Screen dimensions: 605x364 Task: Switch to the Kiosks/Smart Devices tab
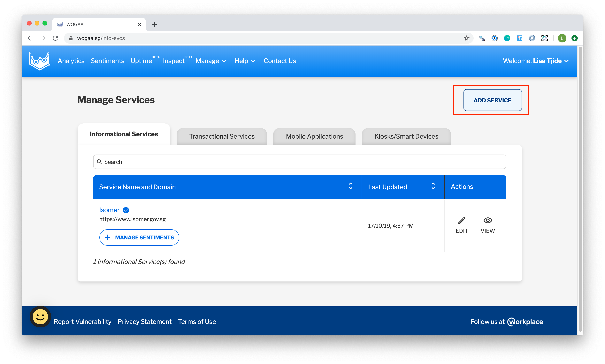click(x=406, y=136)
